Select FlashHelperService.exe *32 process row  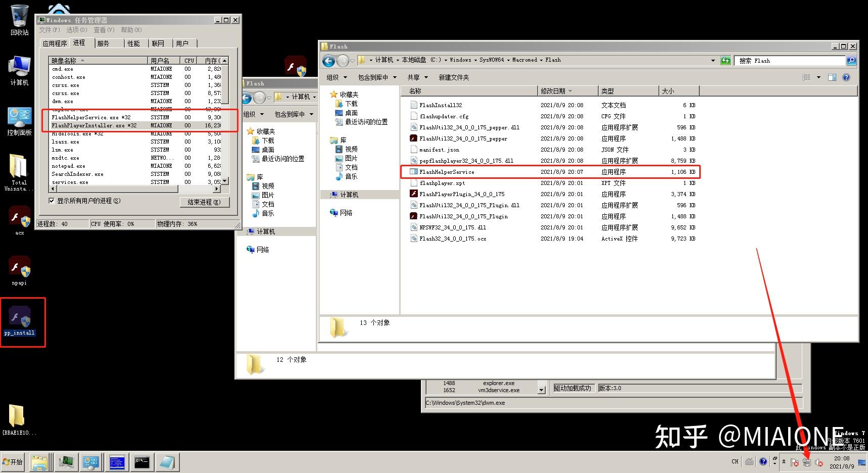[x=135, y=117]
